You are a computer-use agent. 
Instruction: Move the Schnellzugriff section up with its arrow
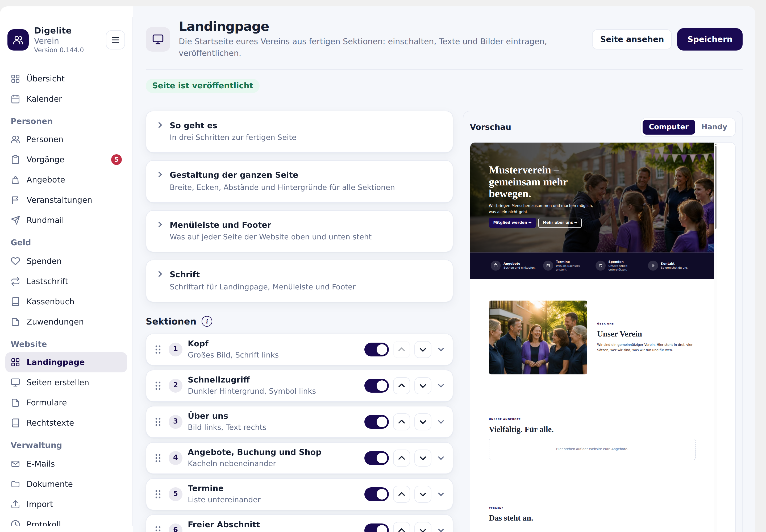[x=402, y=386]
